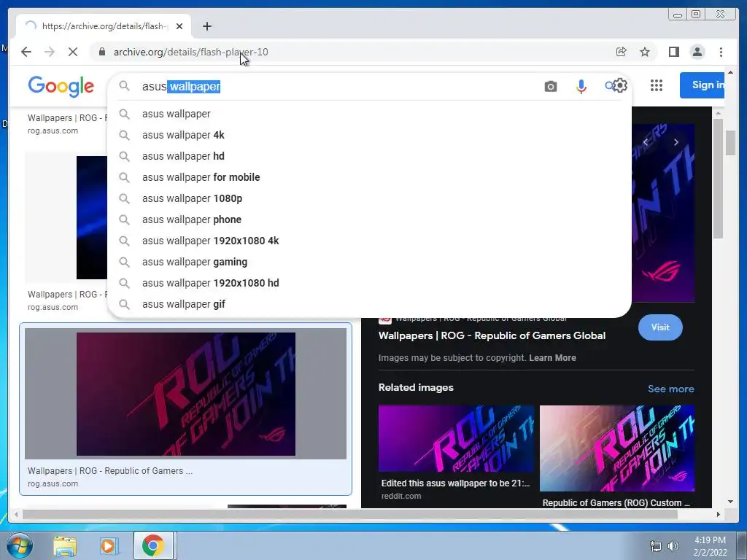Select suggestion 'asus wallpaper 4k'
This screenshot has width=747, height=560.
(369, 135)
